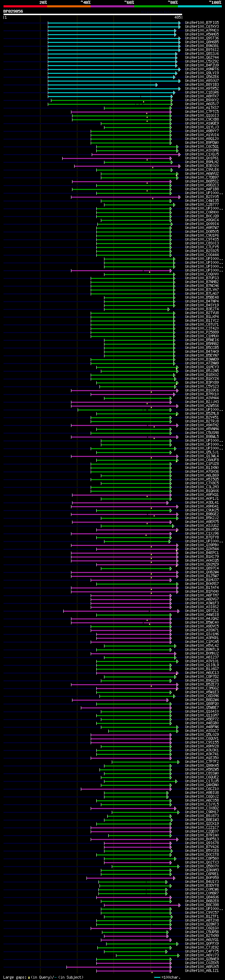Click the =100char. scale legend
This screenshot has width=225, height=980.
click(x=167, y=977)
